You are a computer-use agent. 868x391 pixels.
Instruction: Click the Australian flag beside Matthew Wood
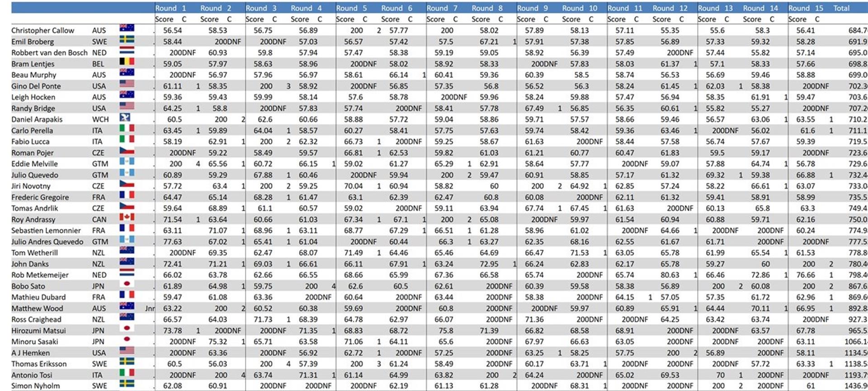(x=127, y=306)
